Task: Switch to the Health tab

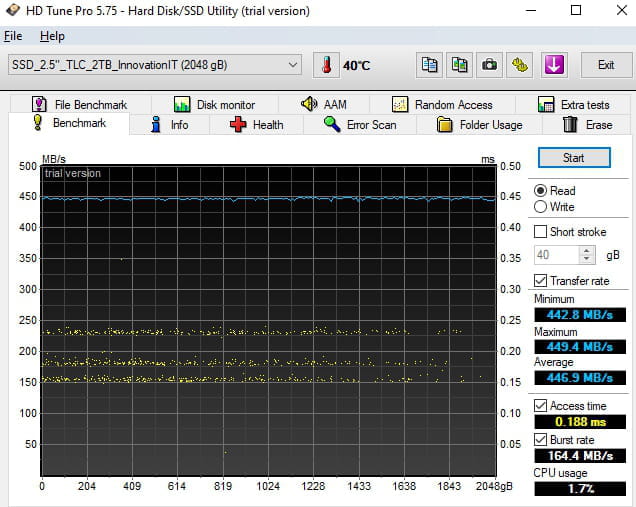Action: pyautogui.click(x=256, y=125)
